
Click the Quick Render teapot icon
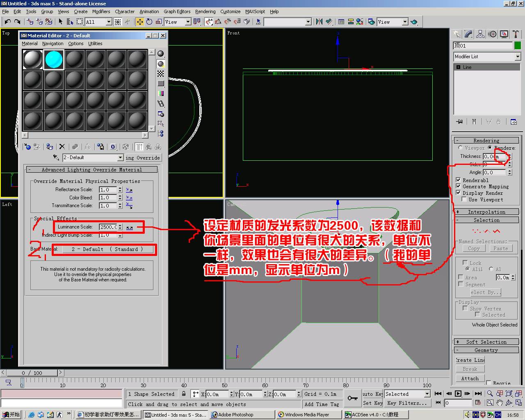(414, 22)
